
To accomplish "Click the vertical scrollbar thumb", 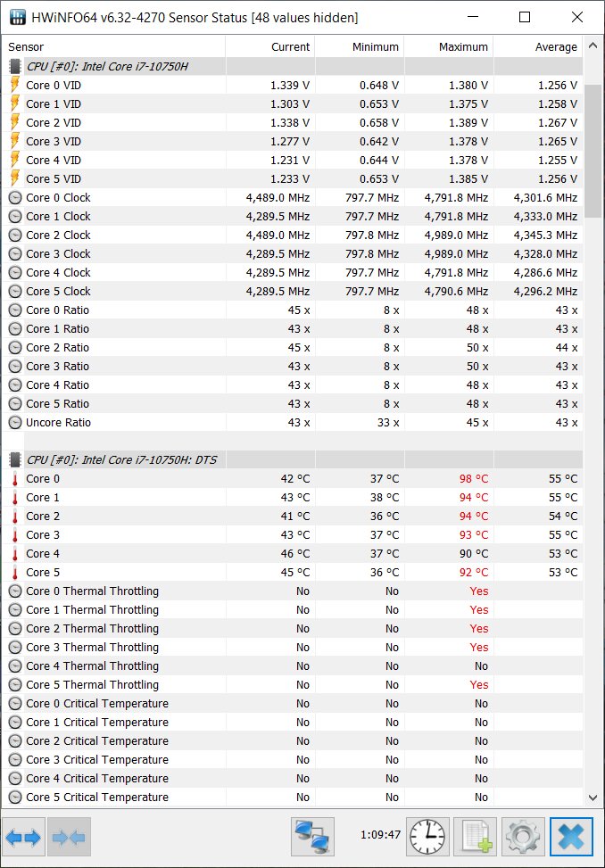I will (x=593, y=151).
